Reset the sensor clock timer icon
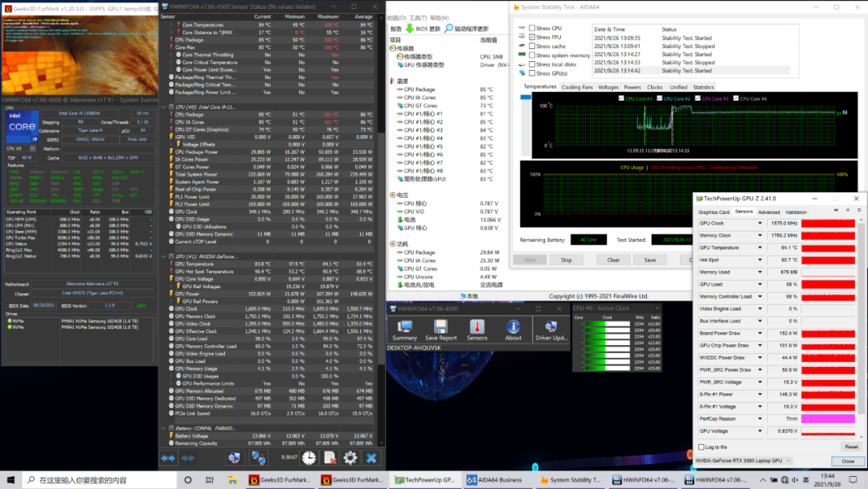The height and width of the screenshot is (489, 868). (309, 458)
